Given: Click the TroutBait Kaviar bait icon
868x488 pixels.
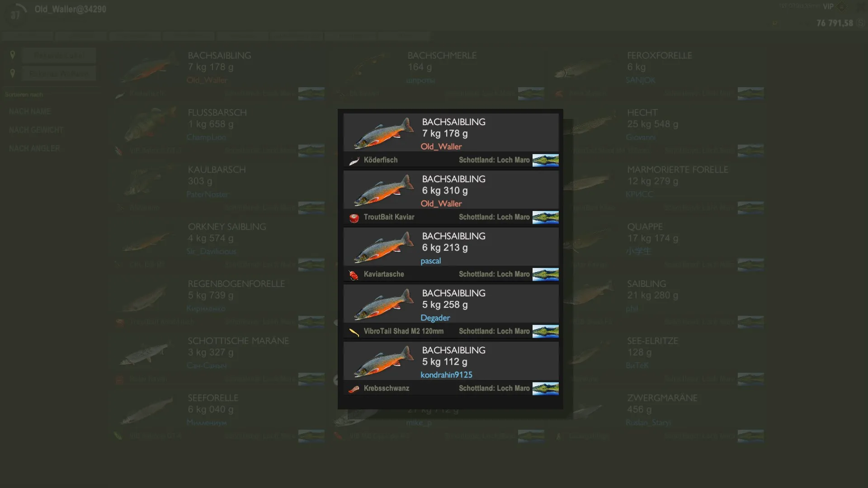Looking at the screenshot, I should click(x=354, y=218).
